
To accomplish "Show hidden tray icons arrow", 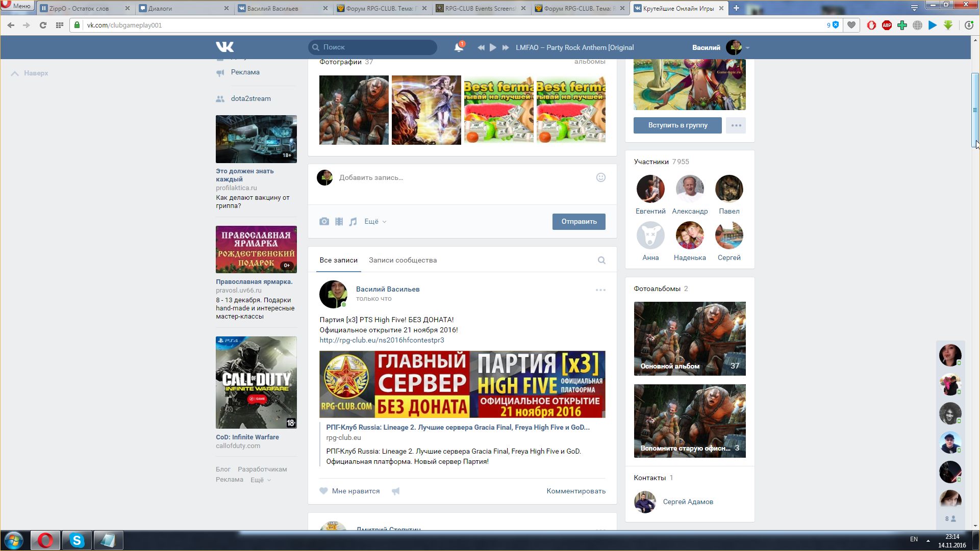I will [x=928, y=540].
